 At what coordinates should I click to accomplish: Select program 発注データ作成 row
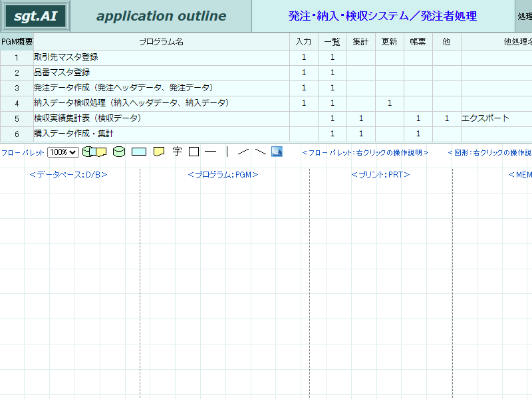pos(162,88)
